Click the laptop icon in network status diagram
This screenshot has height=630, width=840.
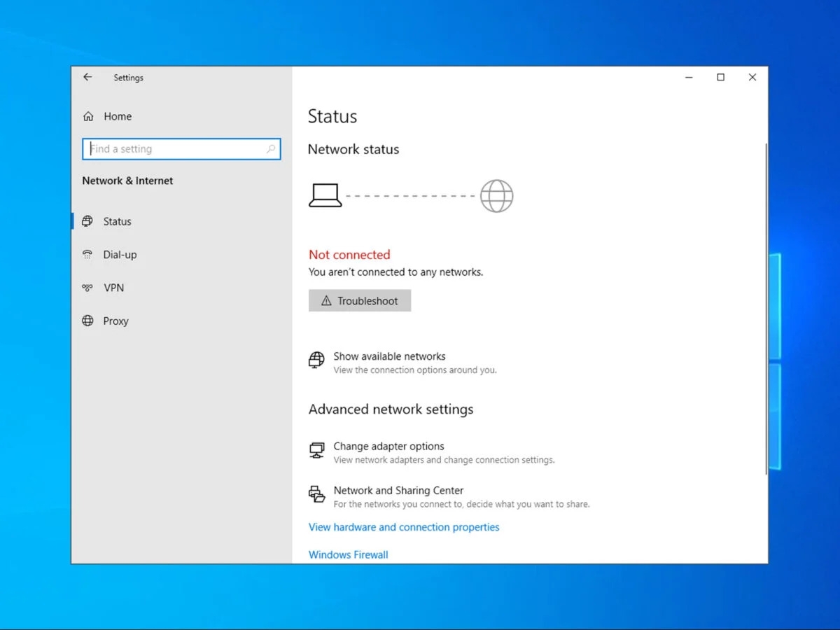(x=325, y=195)
